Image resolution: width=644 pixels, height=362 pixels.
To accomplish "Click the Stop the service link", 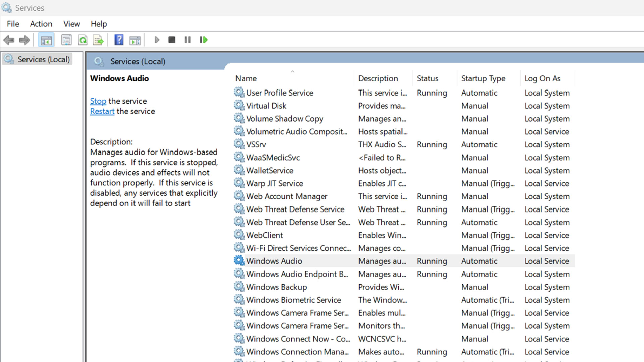I will pos(98,101).
